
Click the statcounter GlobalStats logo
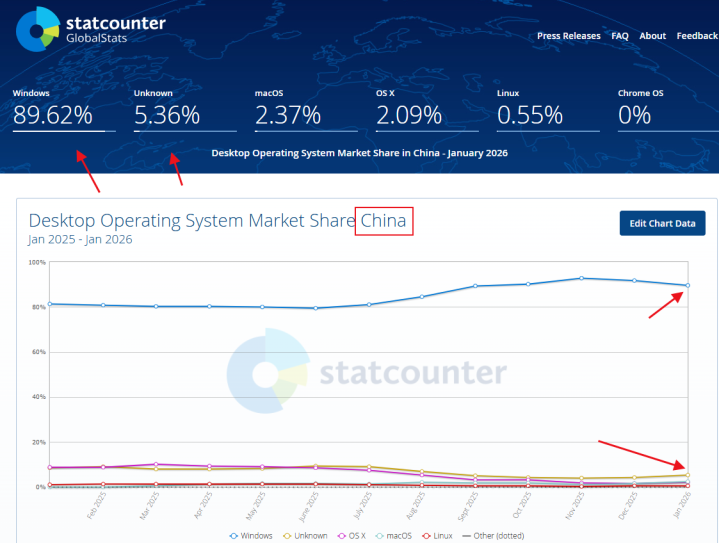pyautogui.click(x=91, y=29)
